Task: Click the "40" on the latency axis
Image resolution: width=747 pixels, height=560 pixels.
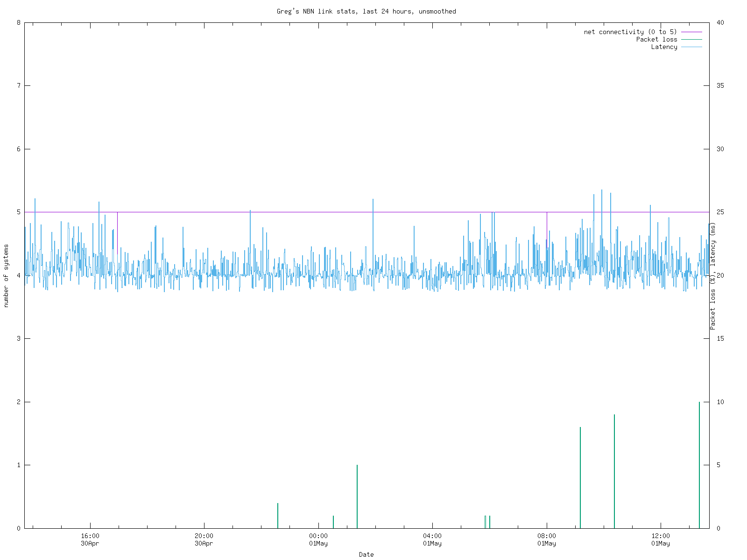Action: pos(720,22)
